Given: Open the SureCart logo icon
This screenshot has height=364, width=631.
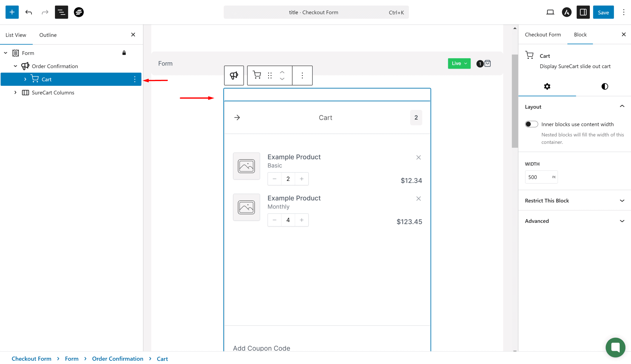Looking at the screenshot, I should [x=78, y=12].
